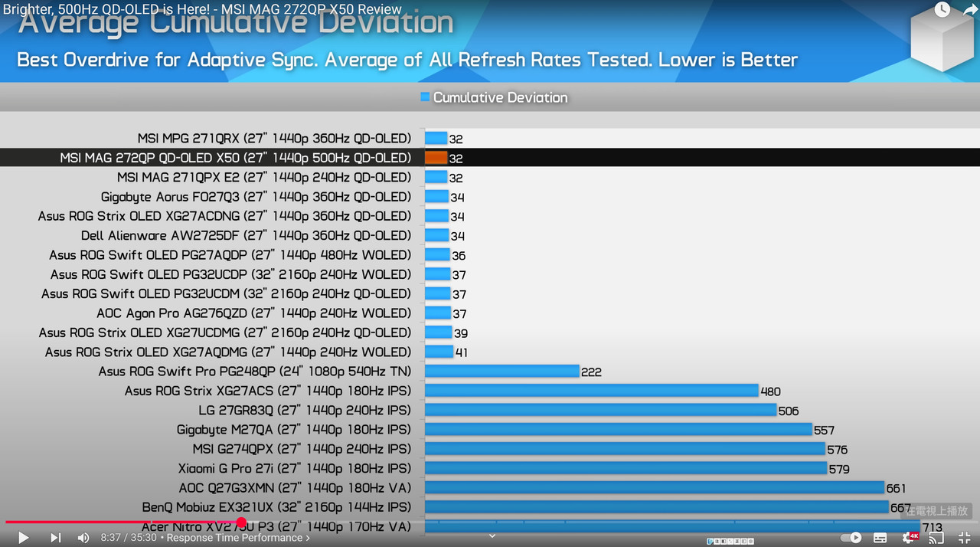Expand the Response Time Performance chapter
The width and height of the screenshot is (980, 547).
tap(238, 538)
